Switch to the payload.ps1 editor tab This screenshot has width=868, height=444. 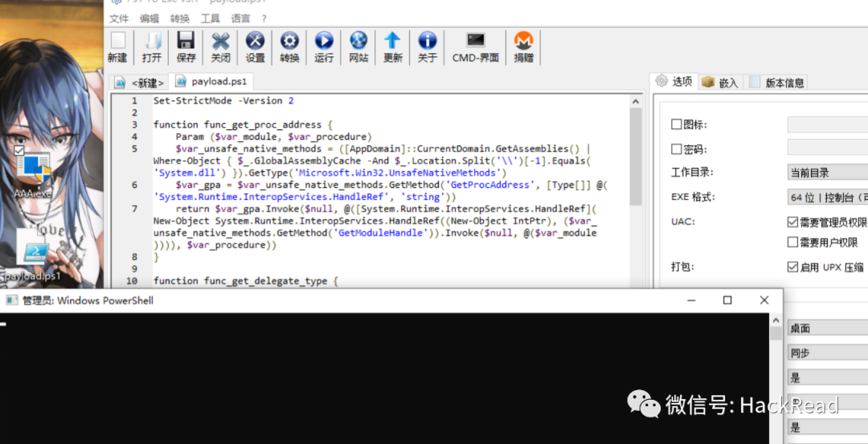[x=211, y=81]
